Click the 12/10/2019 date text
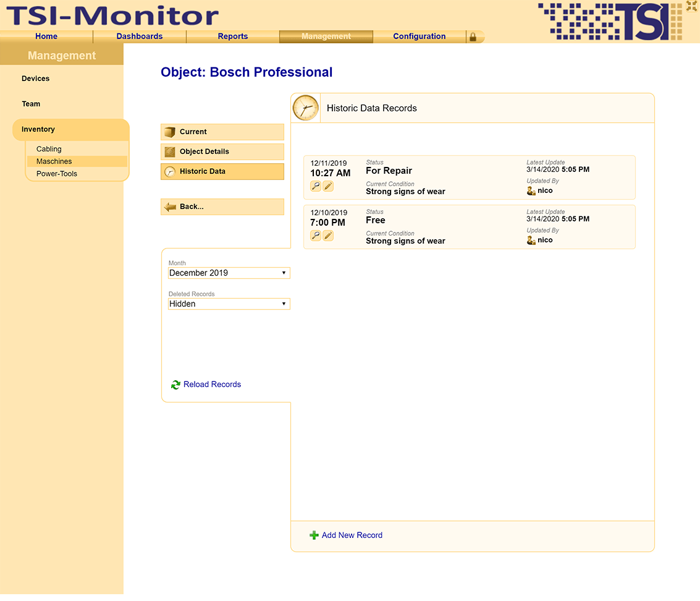Image resolution: width=700 pixels, height=601 pixels. [x=329, y=213]
